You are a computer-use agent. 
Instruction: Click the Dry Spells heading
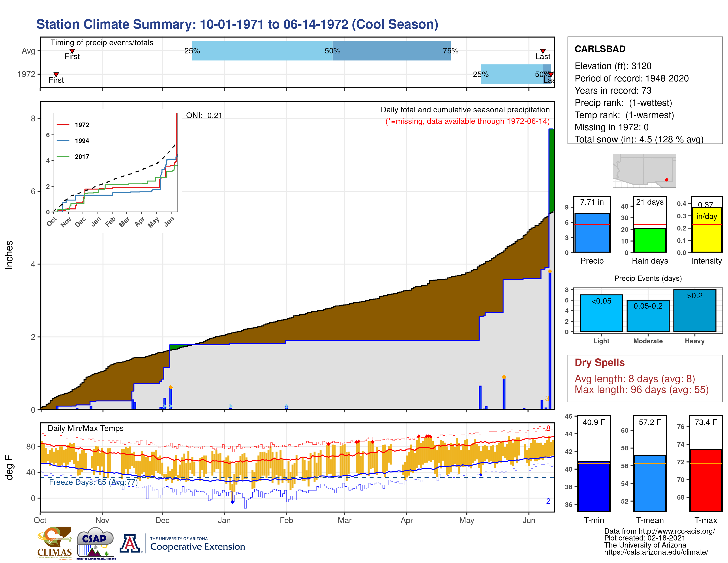599,363
